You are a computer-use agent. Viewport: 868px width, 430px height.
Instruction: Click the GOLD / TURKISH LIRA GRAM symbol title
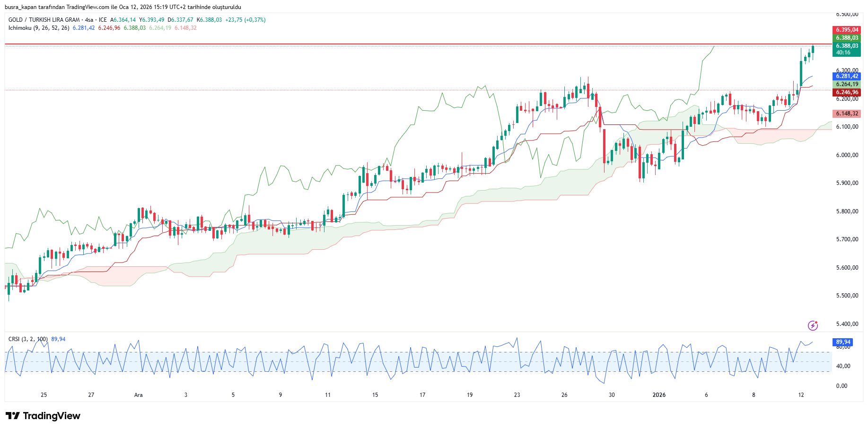pyautogui.click(x=44, y=20)
